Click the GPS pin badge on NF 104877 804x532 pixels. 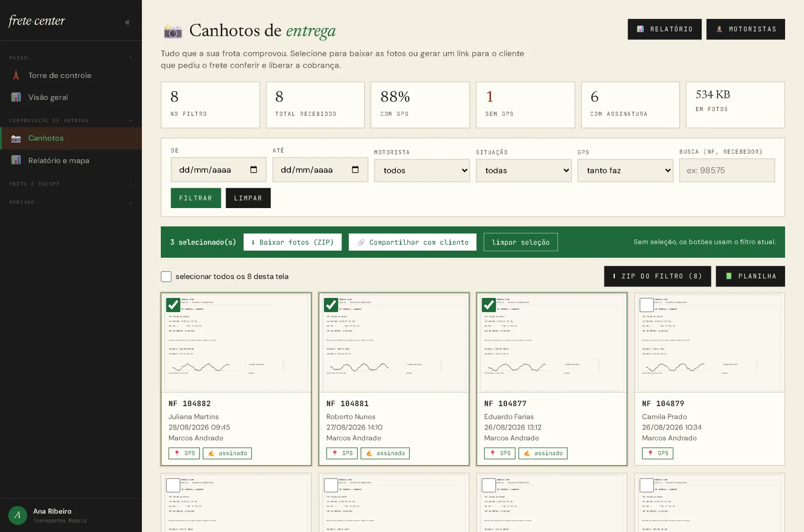pyautogui.click(x=500, y=453)
